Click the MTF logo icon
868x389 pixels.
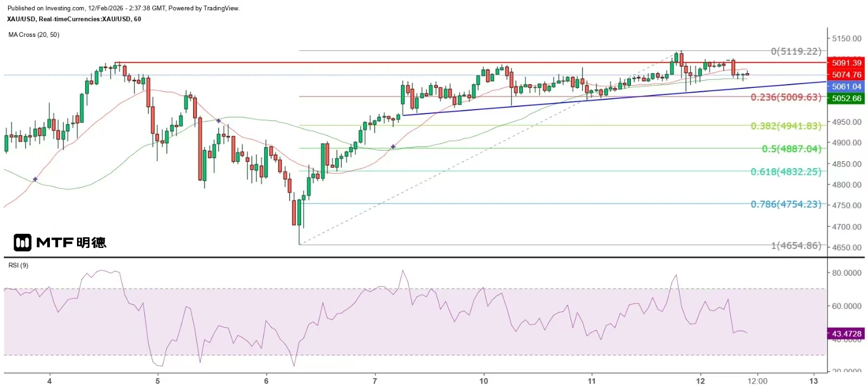(23, 243)
